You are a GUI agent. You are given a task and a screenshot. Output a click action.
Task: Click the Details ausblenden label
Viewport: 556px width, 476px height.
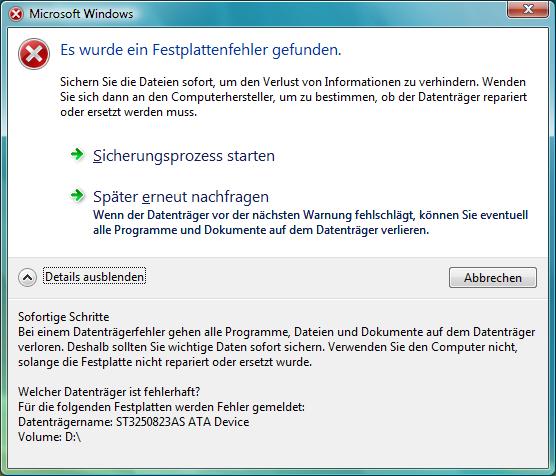pos(94,277)
